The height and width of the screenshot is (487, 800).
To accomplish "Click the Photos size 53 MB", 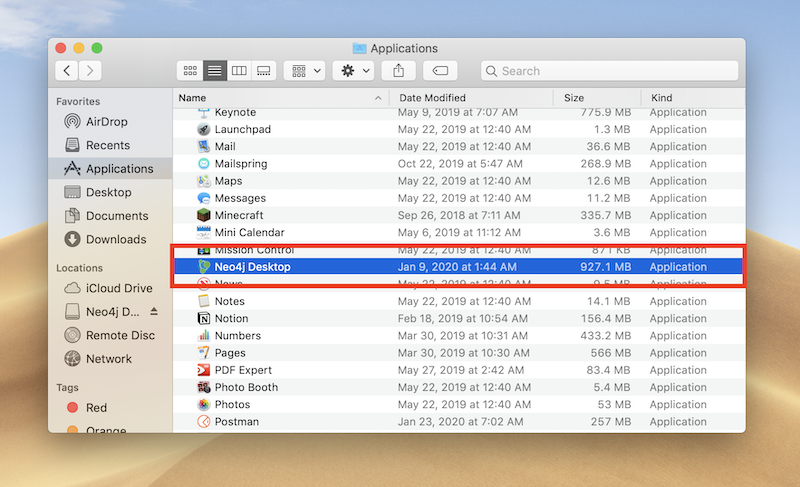I will coord(614,404).
